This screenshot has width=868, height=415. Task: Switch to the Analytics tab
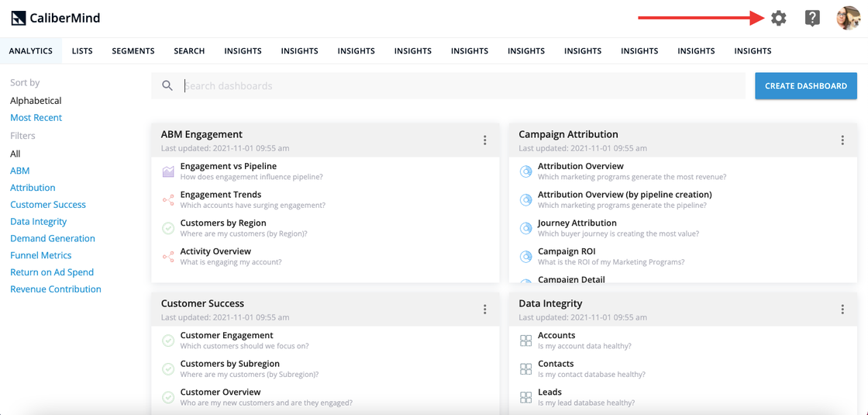coord(31,51)
